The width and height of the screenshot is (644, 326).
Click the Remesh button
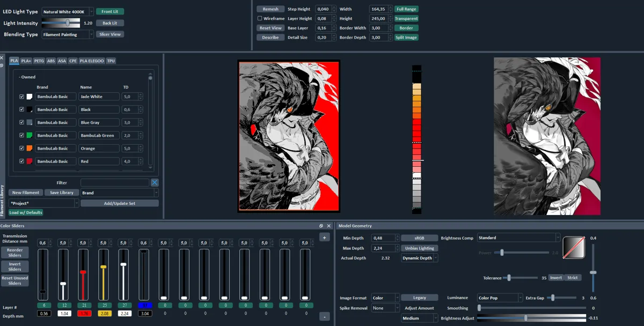click(270, 9)
